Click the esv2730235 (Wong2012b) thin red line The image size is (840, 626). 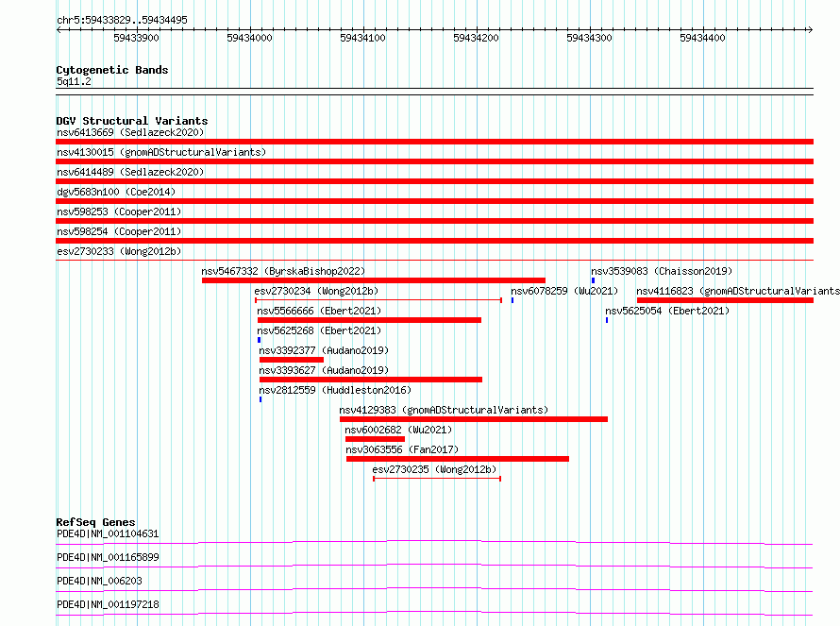[x=437, y=479]
